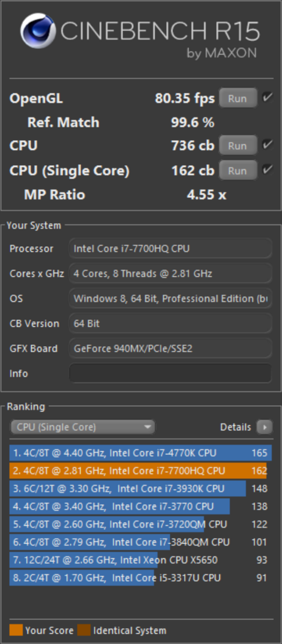The height and width of the screenshot is (644, 282).
Task: Open the CPU (Single Core) ranking dropdown
Action: click(83, 427)
